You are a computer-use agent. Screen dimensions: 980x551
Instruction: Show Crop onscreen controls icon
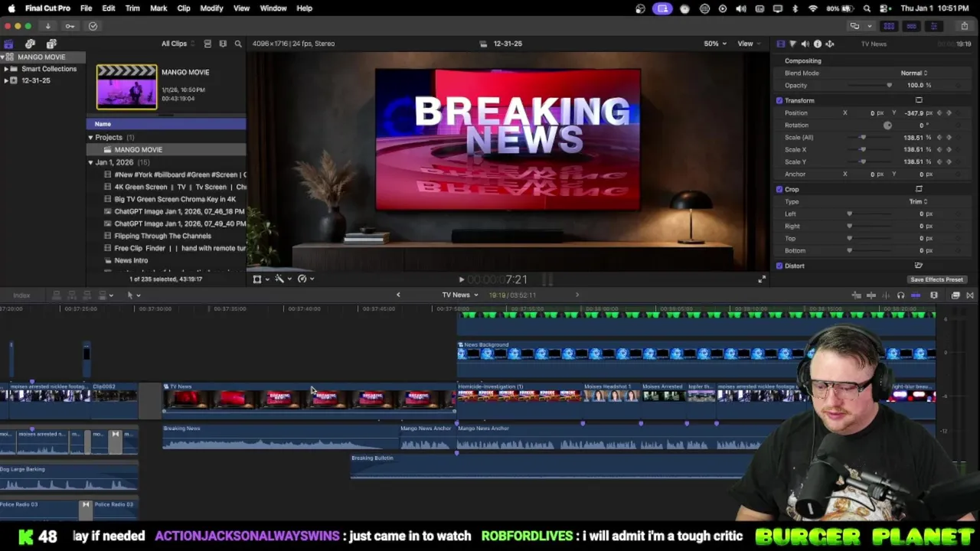[919, 189]
